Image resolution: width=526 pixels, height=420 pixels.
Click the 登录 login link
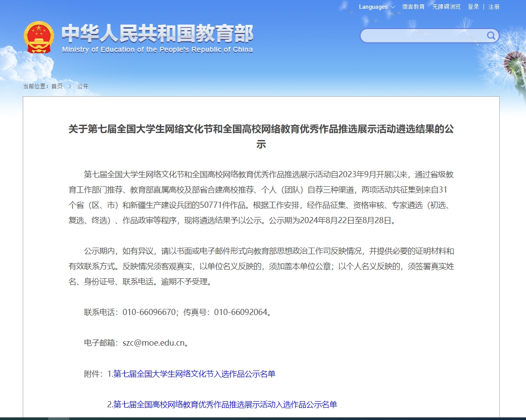pyautogui.click(x=473, y=7)
